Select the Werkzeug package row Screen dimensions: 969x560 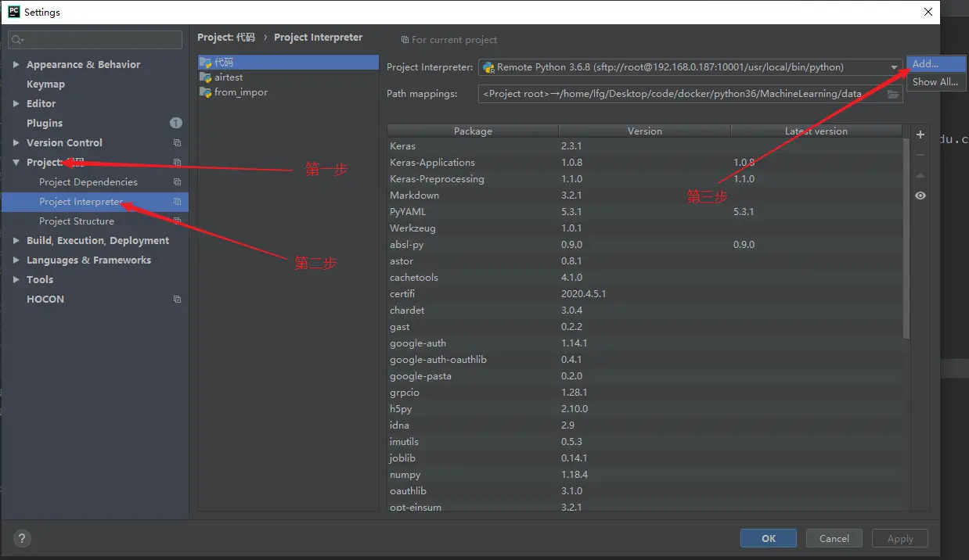645,228
